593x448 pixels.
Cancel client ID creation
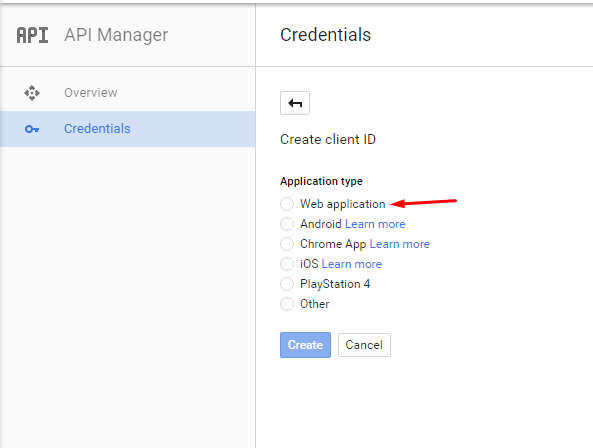[364, 345]
